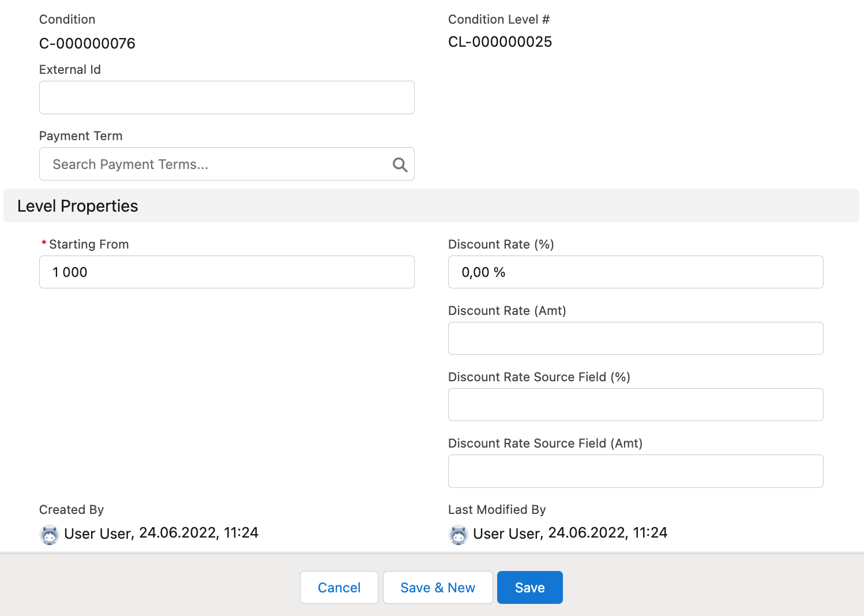Click the required Starting From label

[88, 245]
